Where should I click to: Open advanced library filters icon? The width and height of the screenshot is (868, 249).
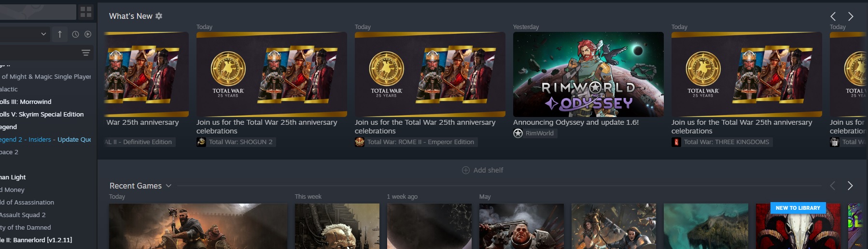point(86,53)
